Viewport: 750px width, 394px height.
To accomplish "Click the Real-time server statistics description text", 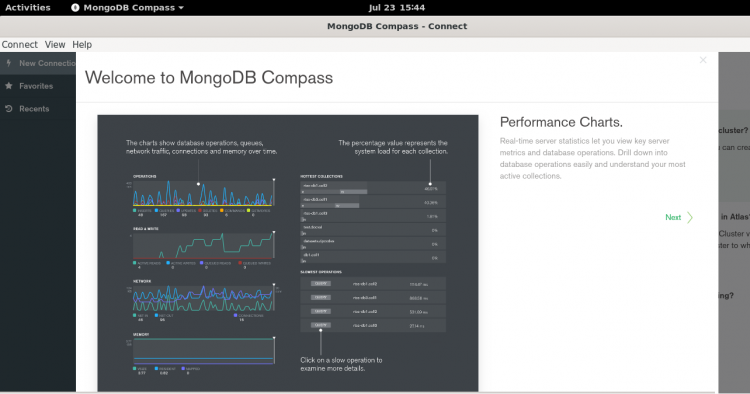I will (593, 158).
